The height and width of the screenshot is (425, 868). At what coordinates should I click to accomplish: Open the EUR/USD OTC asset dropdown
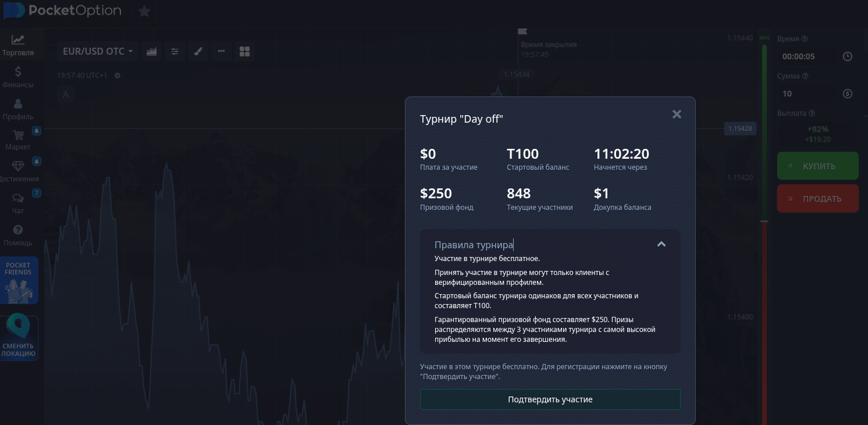[x=98, y=51]
